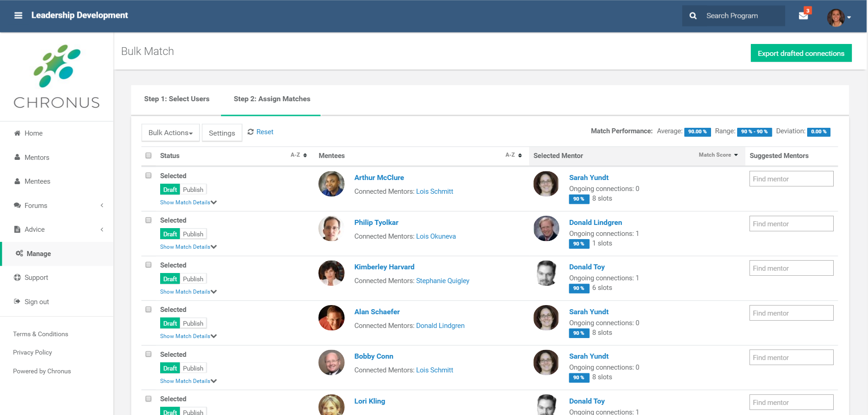Open the hamburger menu icon
868x415 pixels.
(x=18, y=16)
